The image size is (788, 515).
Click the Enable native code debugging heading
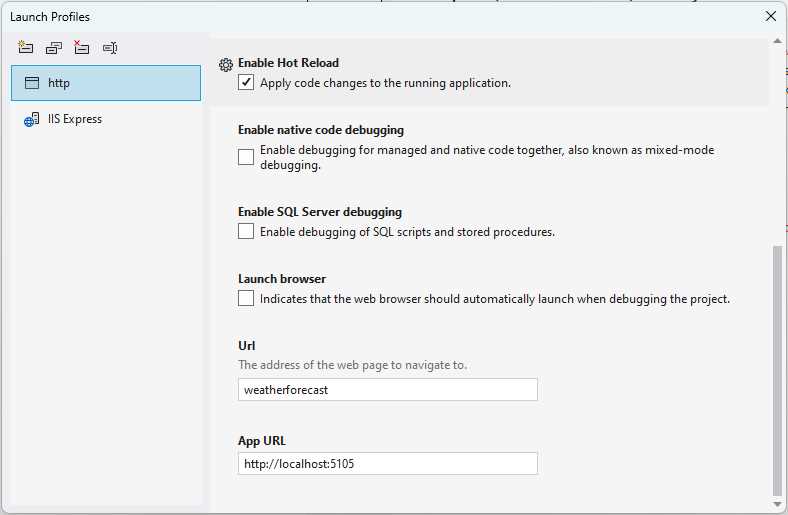click(321, 130)
